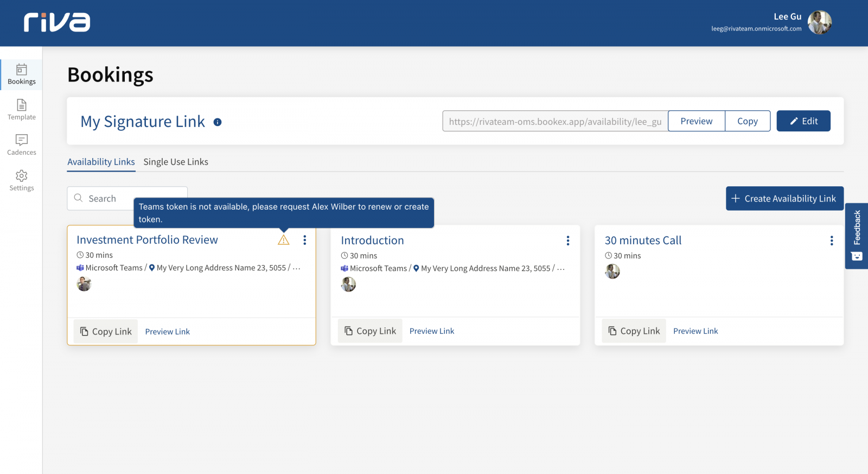This screenshot has width=868, height=474.
Task: Click the warning triangle on Investment Portfolio Review
Action: click(284, 239)
